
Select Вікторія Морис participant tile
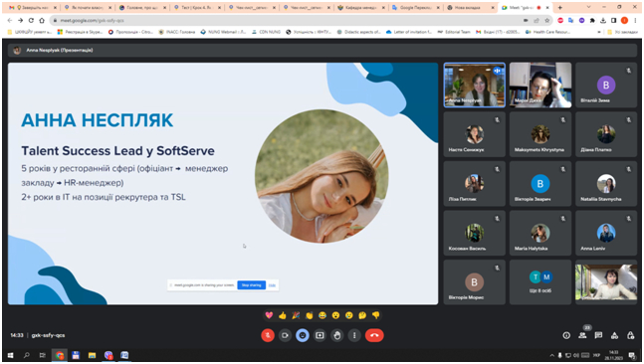[475, 281]
